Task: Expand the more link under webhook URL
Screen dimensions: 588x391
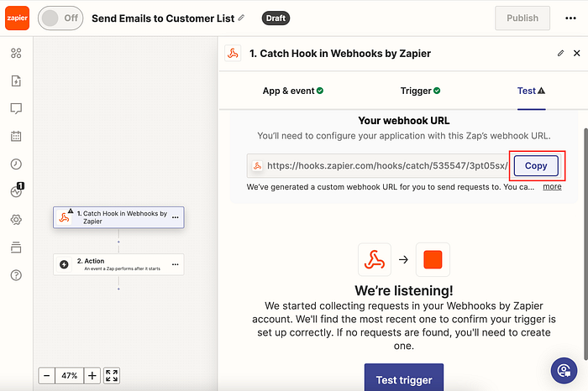Action: pyautogui.click(x=552, y=186)
